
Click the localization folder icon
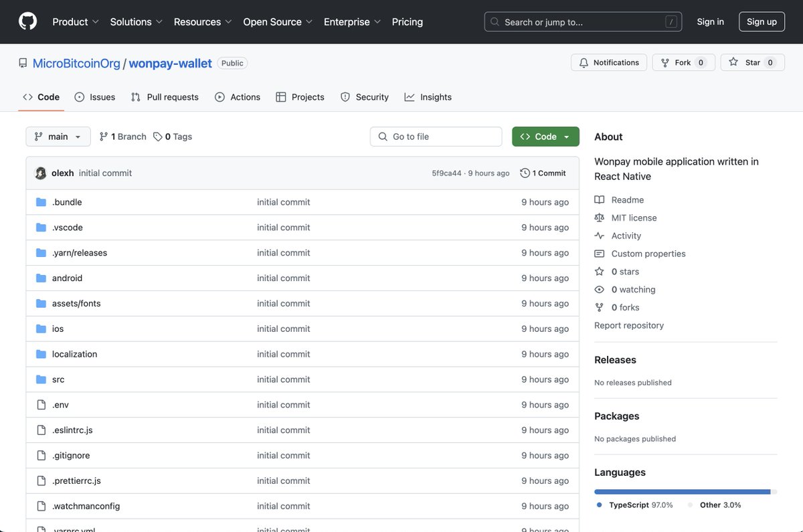pos(41,355)
